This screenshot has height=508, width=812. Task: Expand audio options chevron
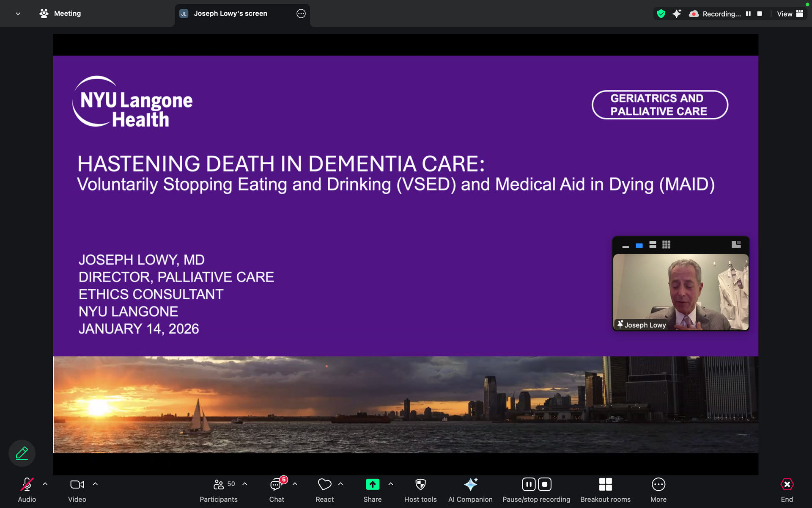click(x=45, y=484)
